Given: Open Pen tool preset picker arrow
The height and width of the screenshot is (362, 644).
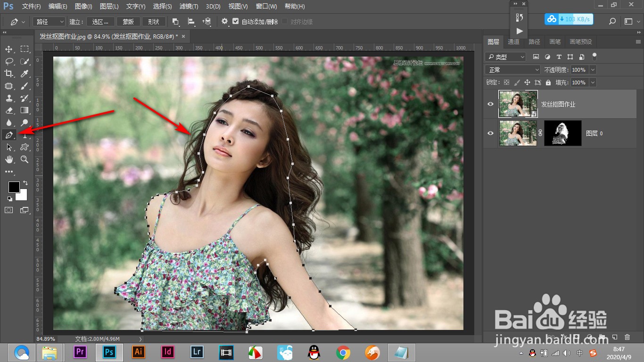Looking at the screenshot, I should [24, 22].
